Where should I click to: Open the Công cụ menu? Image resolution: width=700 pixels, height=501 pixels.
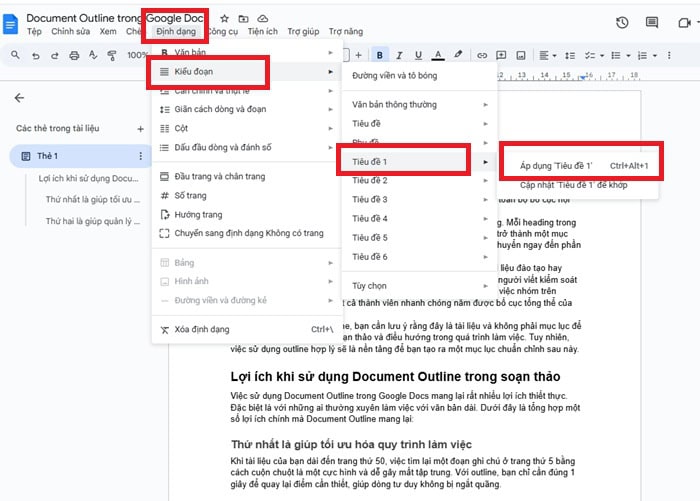point(223,31)
